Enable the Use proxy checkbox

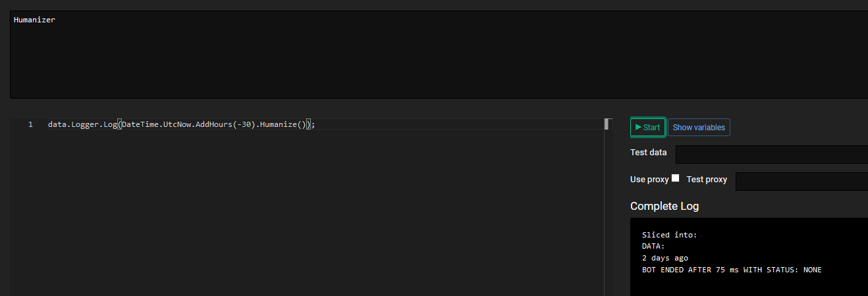point(675,178)
